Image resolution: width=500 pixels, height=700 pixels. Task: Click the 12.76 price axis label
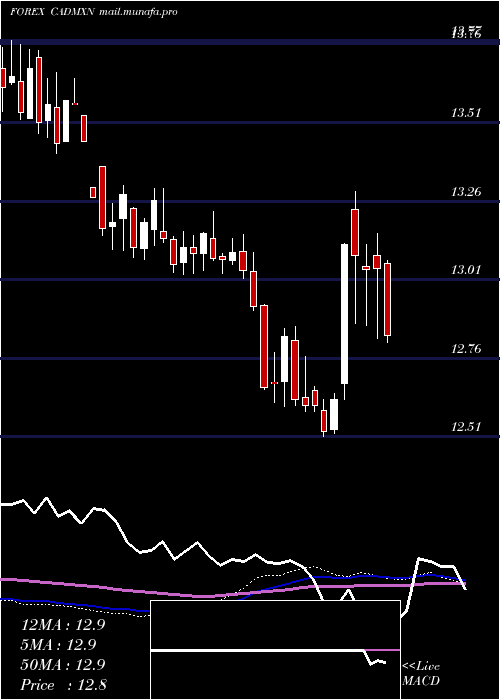[x=466, y=348]
